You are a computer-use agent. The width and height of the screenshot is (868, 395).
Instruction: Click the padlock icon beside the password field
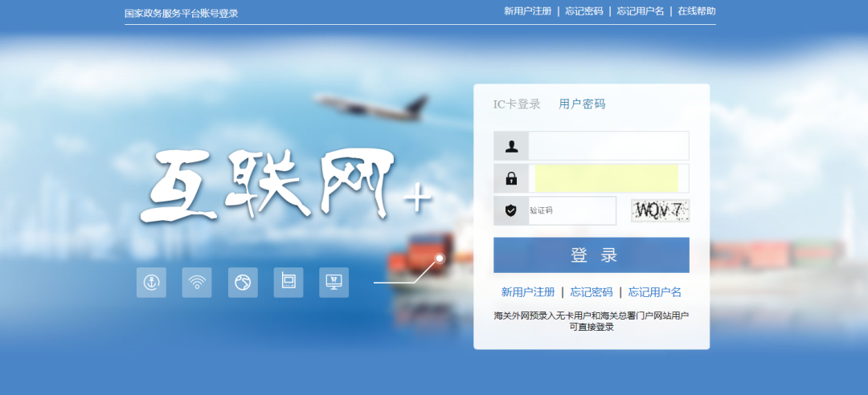[511, 178]
